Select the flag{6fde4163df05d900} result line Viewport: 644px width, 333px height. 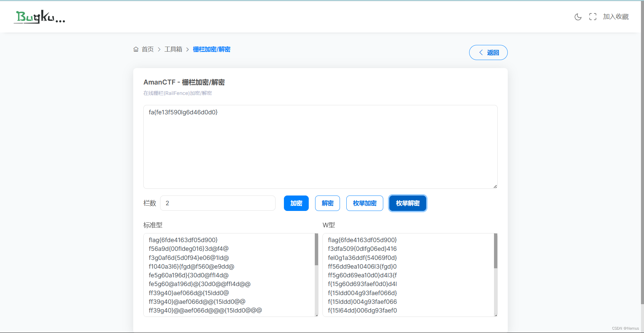(x=183, y=240)
